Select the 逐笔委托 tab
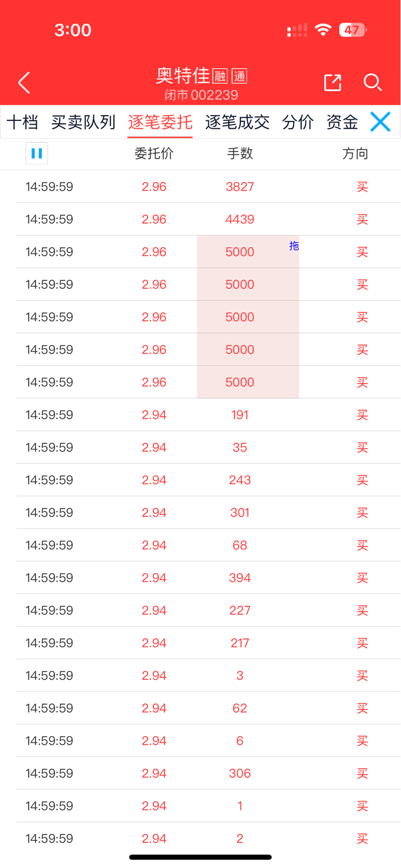This screenshot has height=868, width=401. tap(160, 123)
